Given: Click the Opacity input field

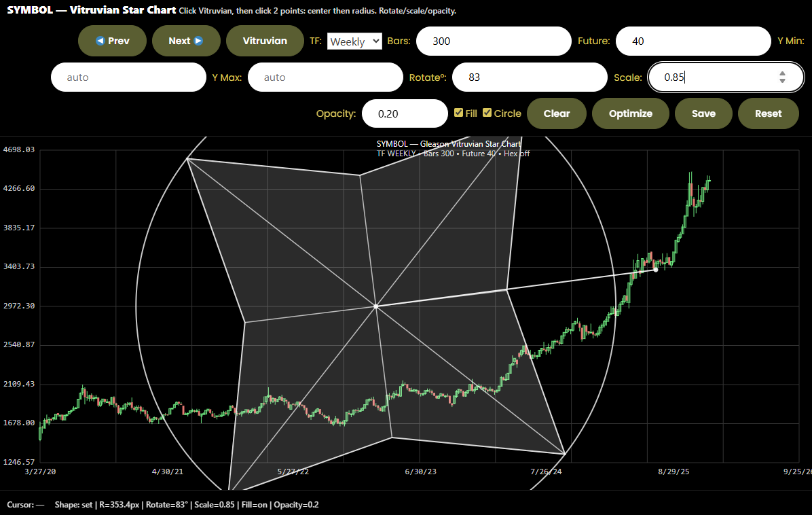Looking at the screenshot, I should 405,113.
